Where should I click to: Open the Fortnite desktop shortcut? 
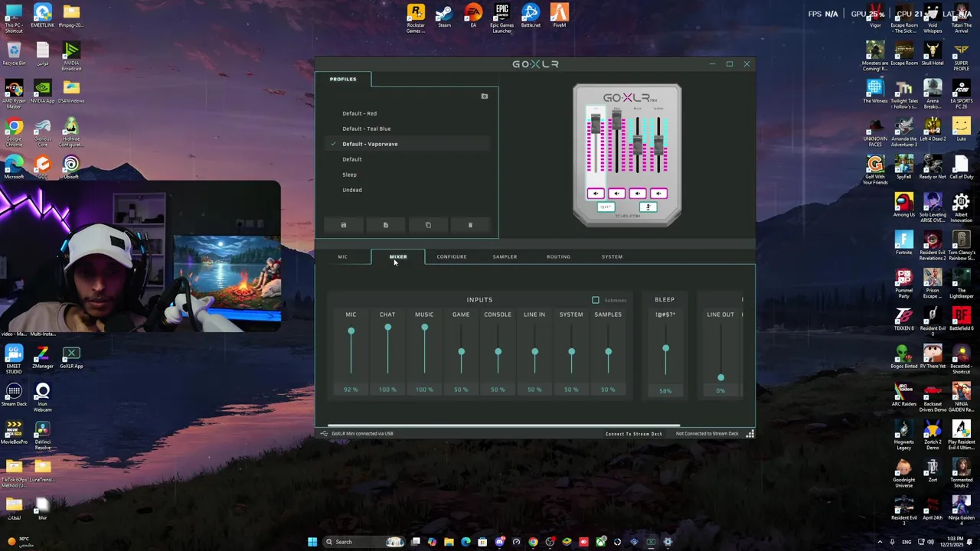903,244
